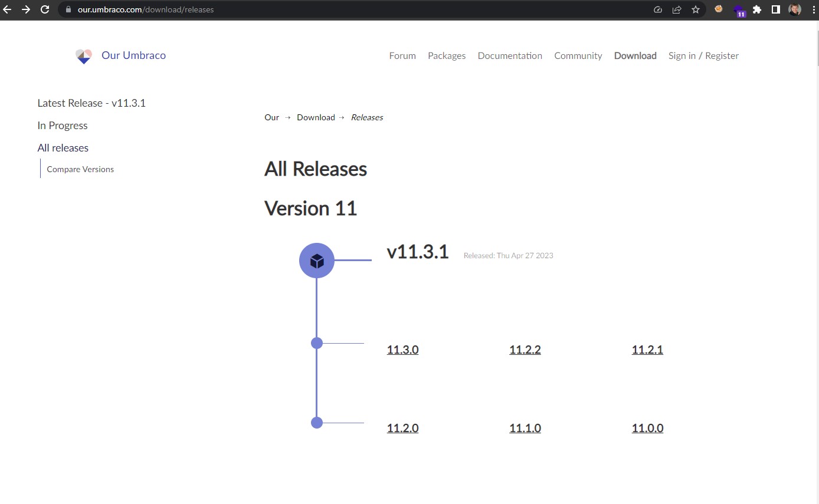Click the Our breadcrumb link
Viewport: 819px width, 504px height.
pyautogui.click(x=271, y=117)
